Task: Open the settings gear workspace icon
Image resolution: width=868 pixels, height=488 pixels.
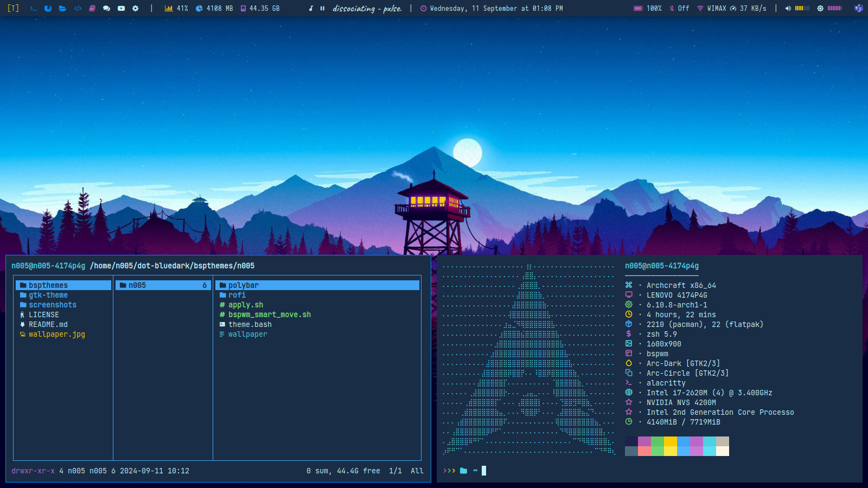Action: tap(136, 8)
